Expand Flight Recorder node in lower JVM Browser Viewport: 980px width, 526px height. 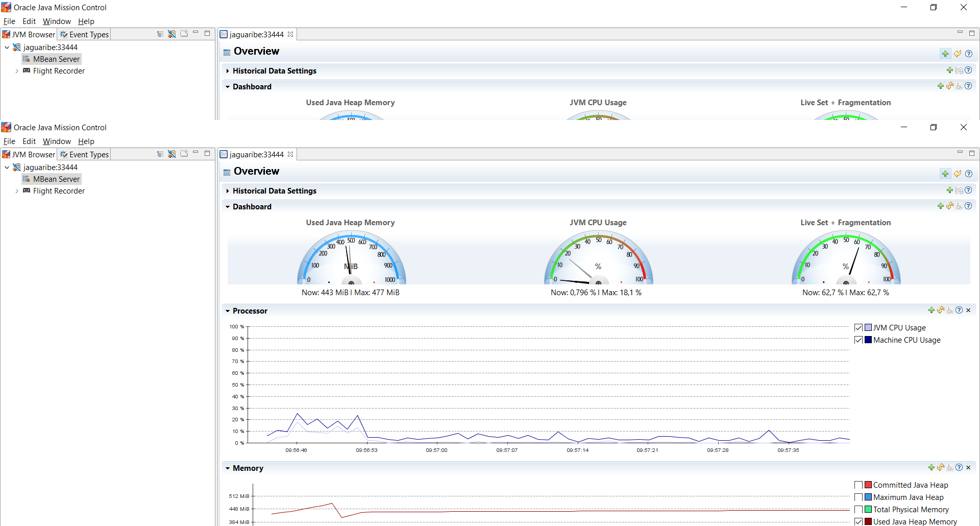point(17,191)
